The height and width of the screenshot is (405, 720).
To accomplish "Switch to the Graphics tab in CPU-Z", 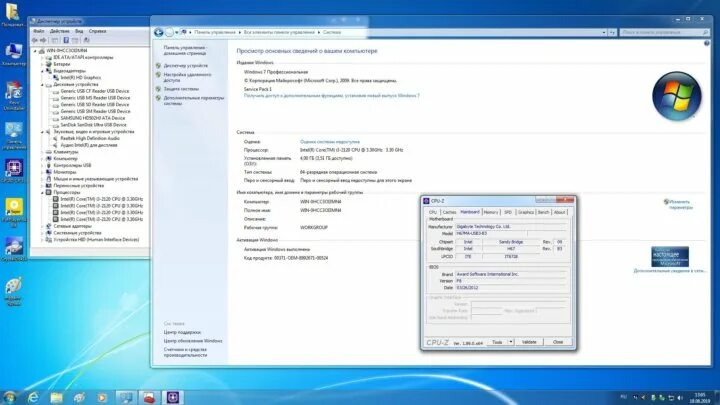I will (x=525, y=212).
